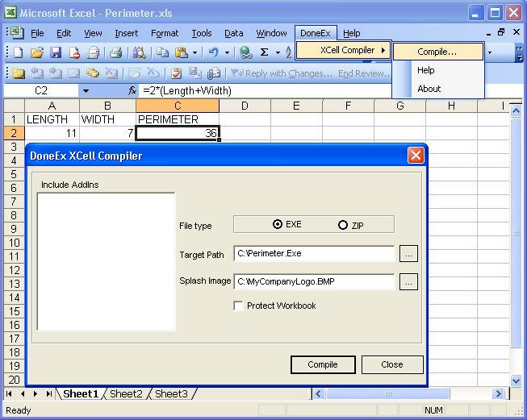Viewport: 527px width, 420px height.
Task: Switch to the Sheet2 tab
Action: pos(126,394)
